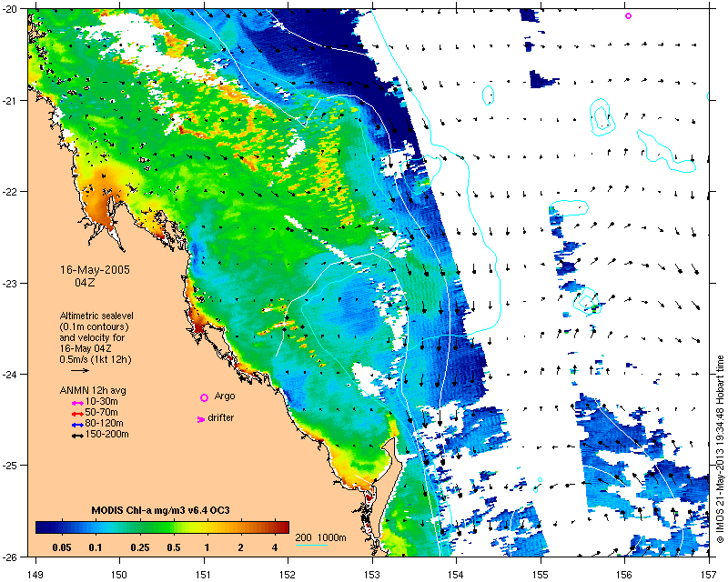Image resolution: width=728 pixels, height=582 pixels.
Task: Click the colorbar tick label 4
Action: [x=275, y=547]
